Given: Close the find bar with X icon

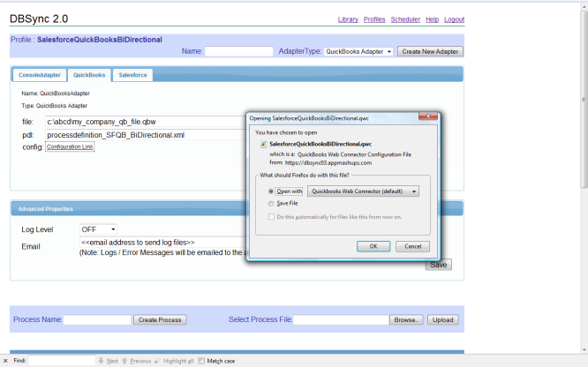Looking at the screenshot, I should pyautogui.click(x=6, y=361).
